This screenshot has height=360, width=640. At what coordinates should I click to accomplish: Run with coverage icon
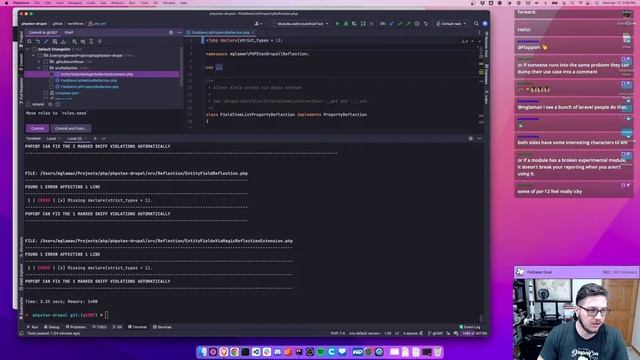tap(354, 24)
